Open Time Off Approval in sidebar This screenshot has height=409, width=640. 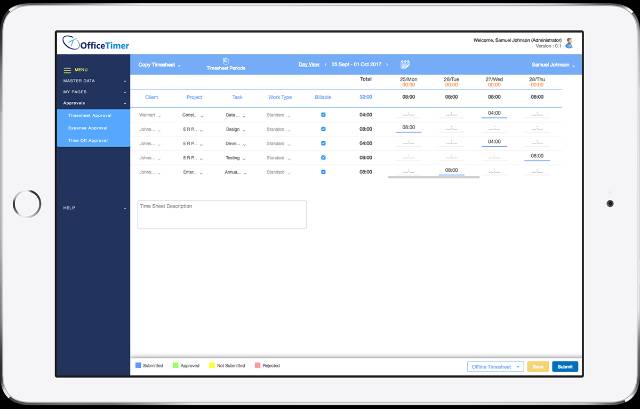(90, 140)
